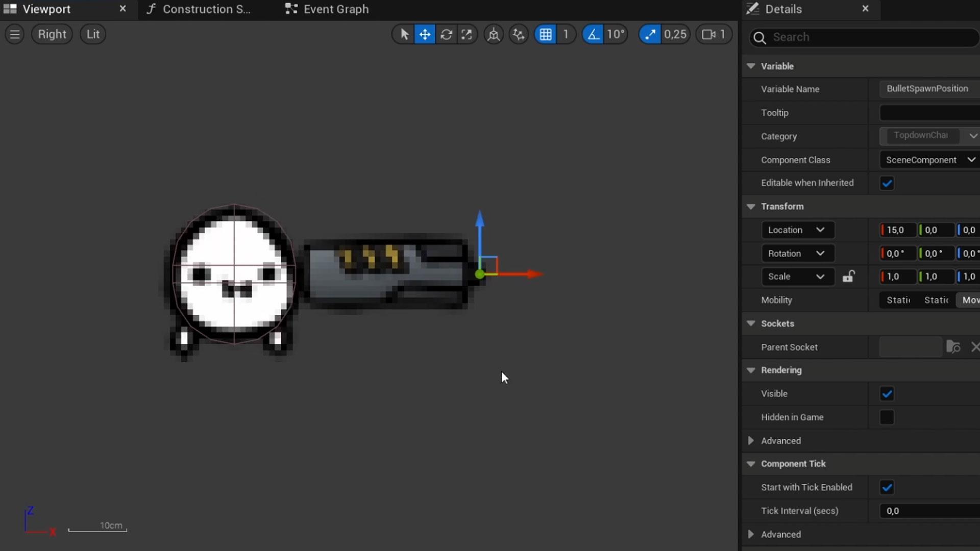This screenshot has width=980, height=551.
Task: Set Mobility to Movable
Action: [970, 300]
